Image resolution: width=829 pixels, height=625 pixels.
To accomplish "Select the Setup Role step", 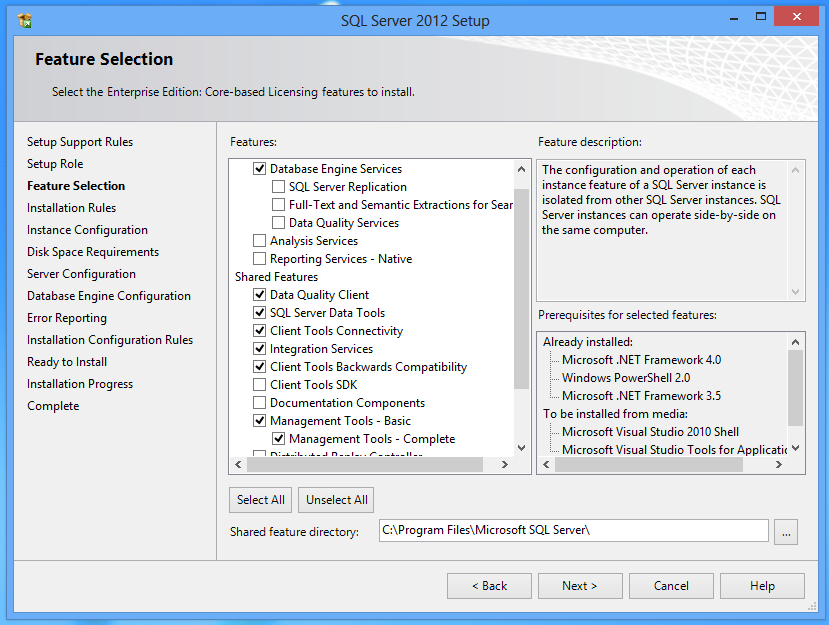I will (55, 164).
